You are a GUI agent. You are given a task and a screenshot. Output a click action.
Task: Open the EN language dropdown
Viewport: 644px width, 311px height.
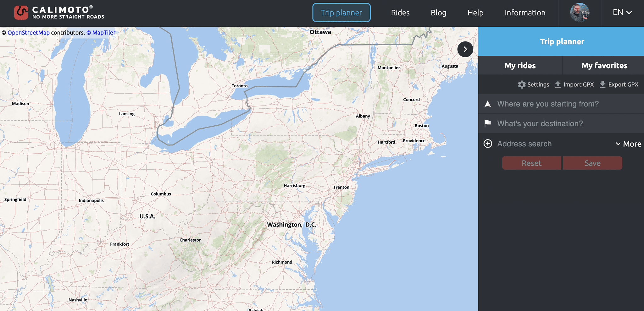pos(622,12)
